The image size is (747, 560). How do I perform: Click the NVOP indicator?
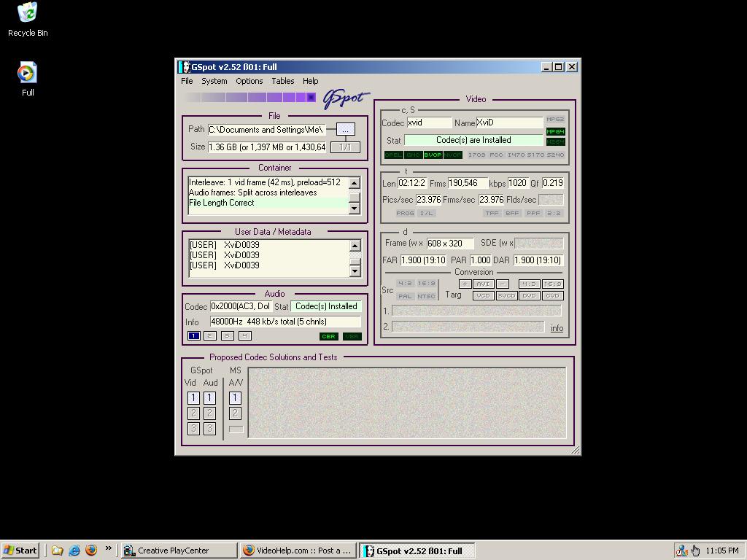(x=452, y=155)
